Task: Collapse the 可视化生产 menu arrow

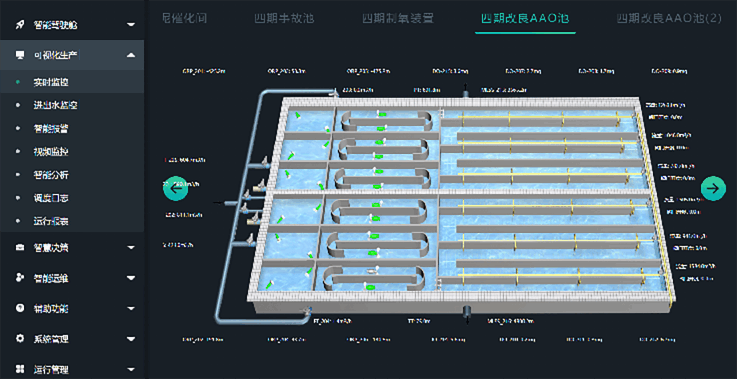Action: pyautogui.click(x=131, y=55)
